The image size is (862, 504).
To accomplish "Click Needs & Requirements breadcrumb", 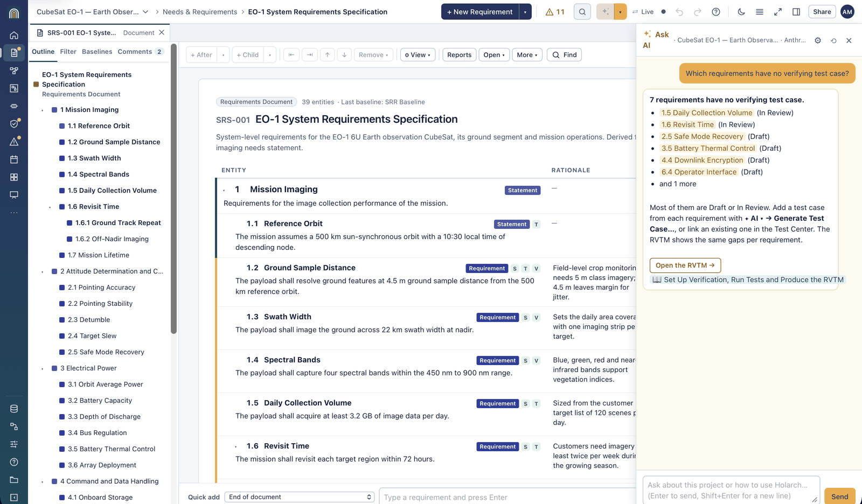I will [x=200, y=12].
